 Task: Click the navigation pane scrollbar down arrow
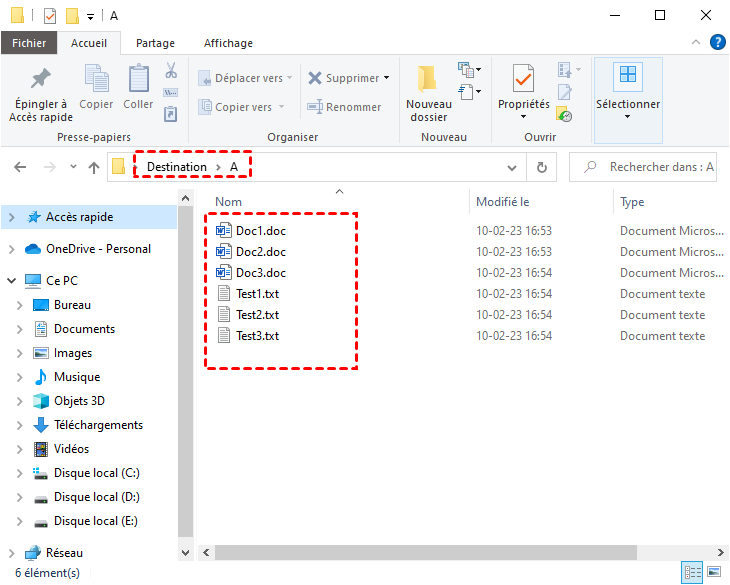(185, 552)
